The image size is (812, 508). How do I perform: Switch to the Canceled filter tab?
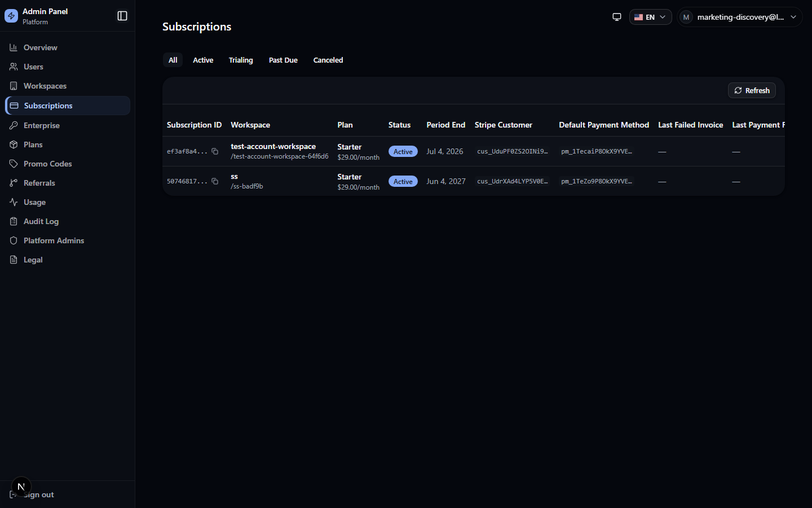pyautogui.click(x=328, y=60)
